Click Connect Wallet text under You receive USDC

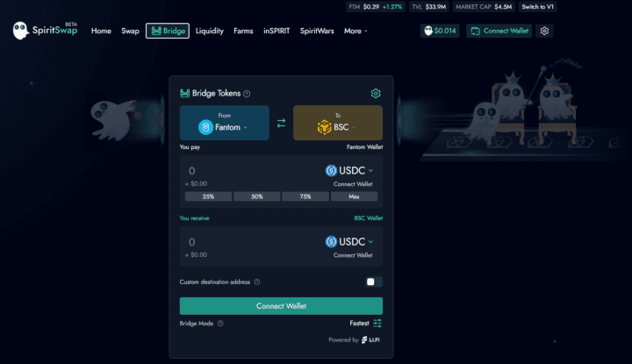tap(353, 255)
